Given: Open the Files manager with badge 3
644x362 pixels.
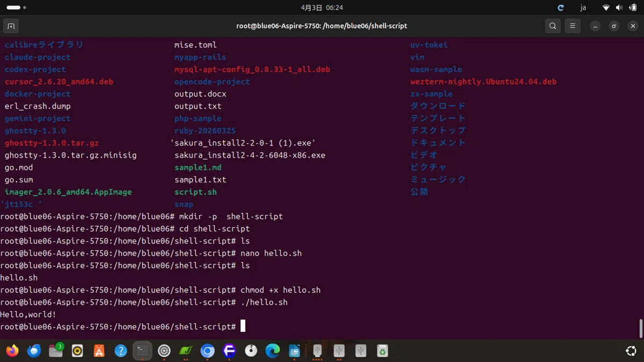Looking at the screenshot, I should (56, 351).
